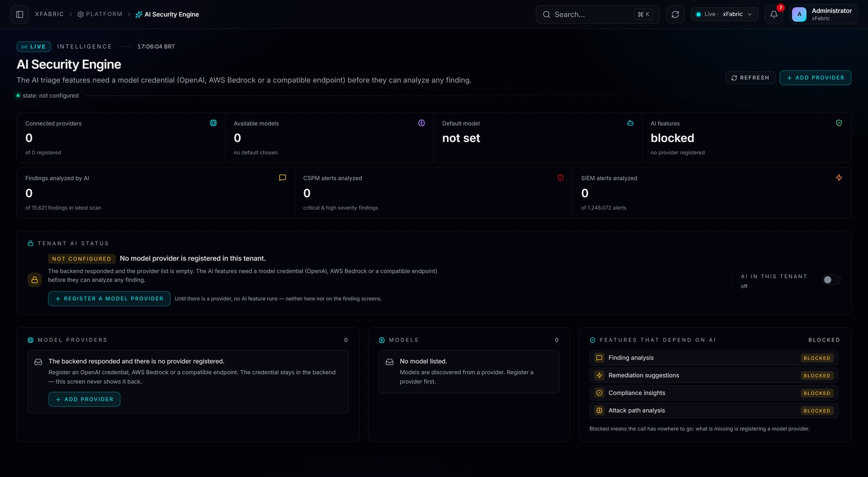Click the Available models brain icon
The image size is (868, 477).
click(422, 123)
